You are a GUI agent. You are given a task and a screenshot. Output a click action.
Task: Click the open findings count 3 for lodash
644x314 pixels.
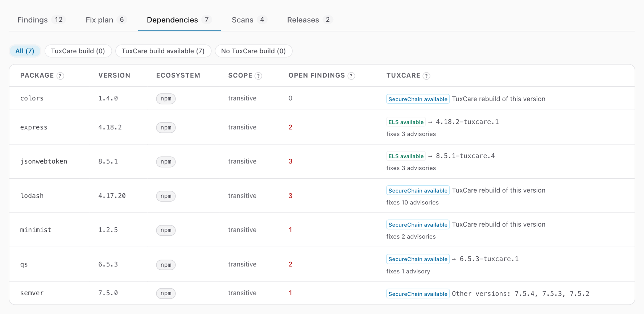coord(290,196)
